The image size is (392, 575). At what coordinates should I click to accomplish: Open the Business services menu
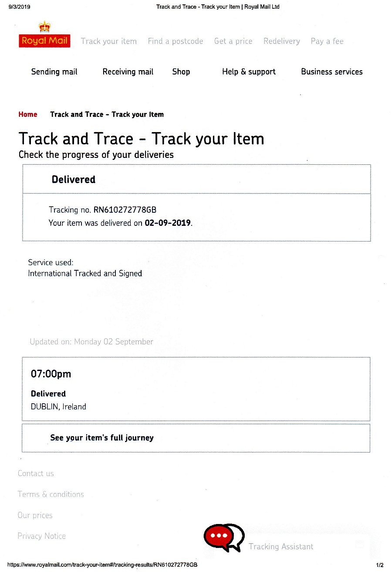pyautogui.click(x=331, y=72)
